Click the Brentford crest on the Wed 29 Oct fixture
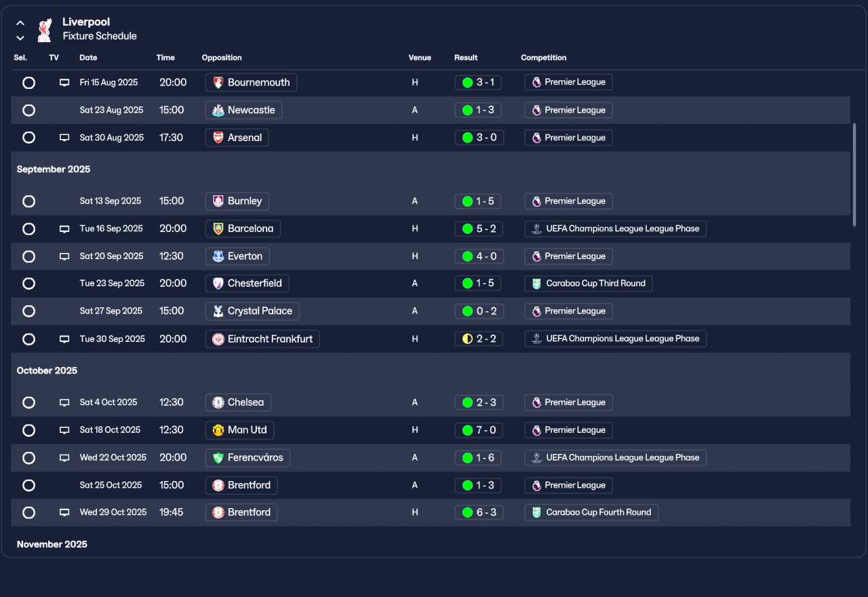 [218, 513]
